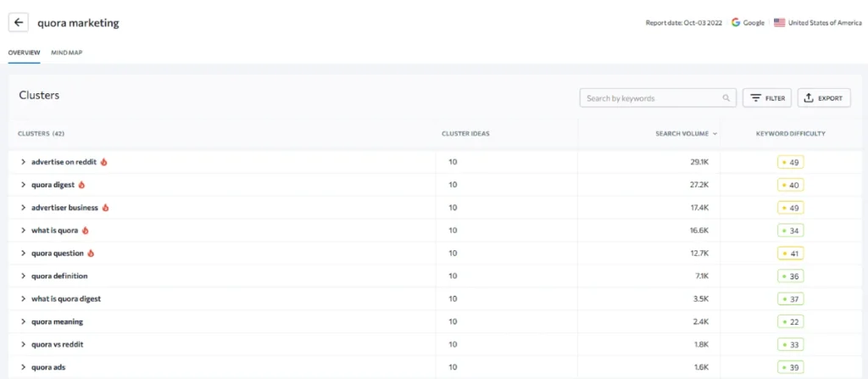Click the Google logo icon

pyautogui.click(x=736, y=23)
